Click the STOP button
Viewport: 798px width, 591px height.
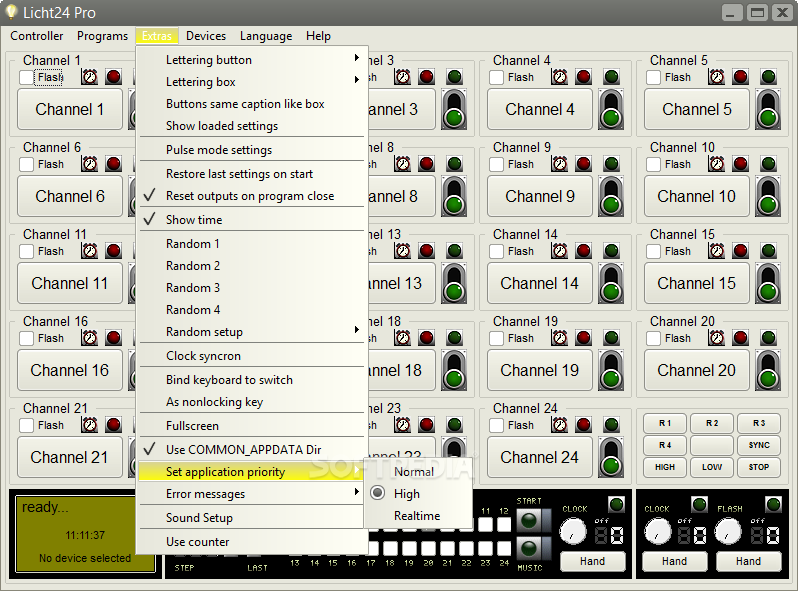[x=759, y=467]
